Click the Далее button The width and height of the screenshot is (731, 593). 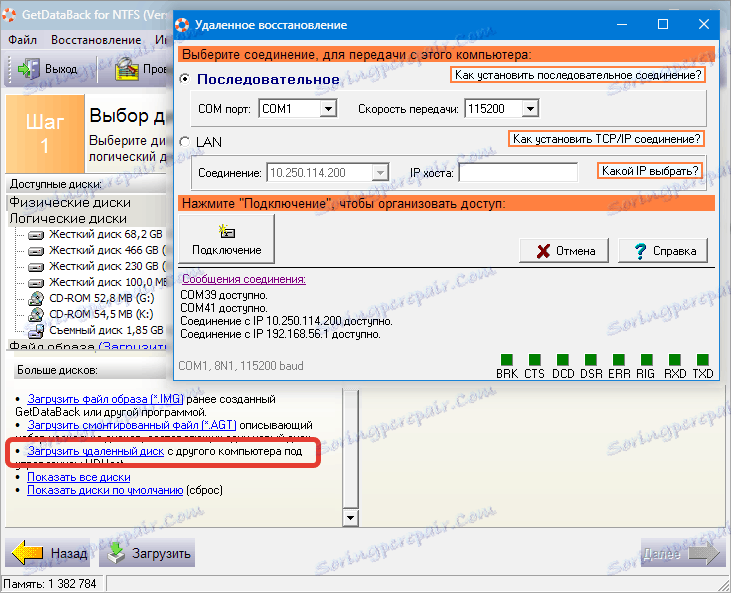(683, 553)
